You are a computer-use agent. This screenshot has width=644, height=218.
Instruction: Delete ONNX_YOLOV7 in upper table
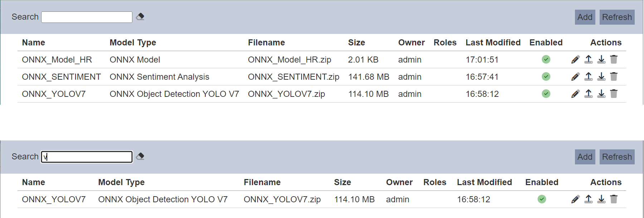click(614, 94)
